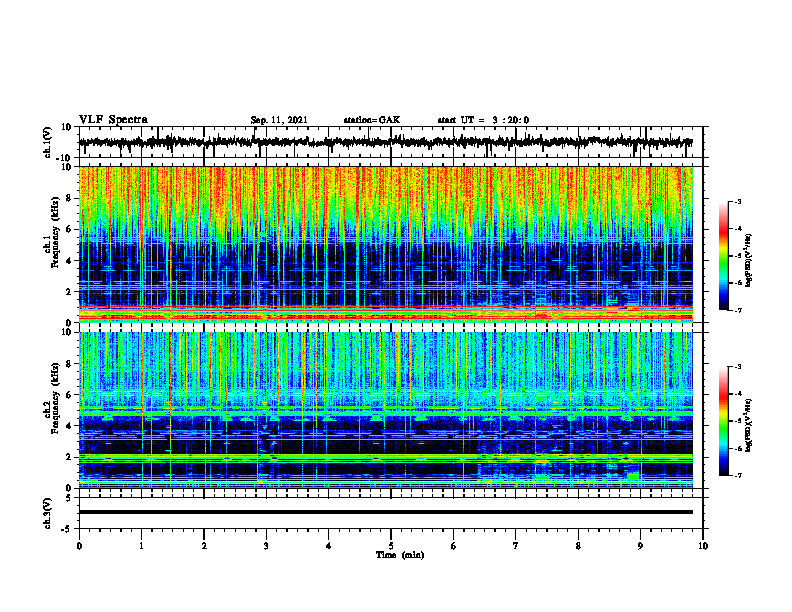Click the "1" minute tick label
The width and height of the screenshot is (792, 612).
pos(141,546)
